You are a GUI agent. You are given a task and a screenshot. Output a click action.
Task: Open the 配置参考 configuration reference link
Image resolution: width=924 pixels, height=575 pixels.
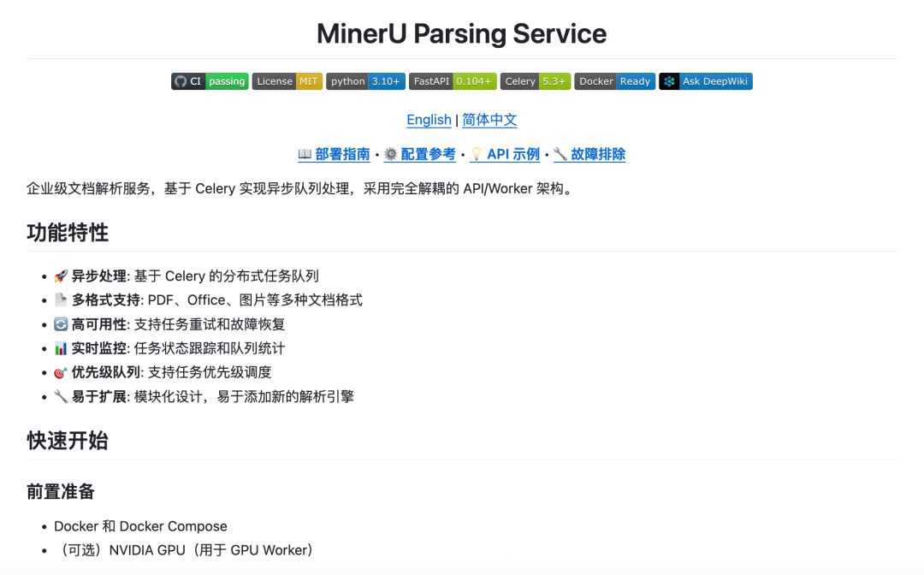(x=419, y=154)
